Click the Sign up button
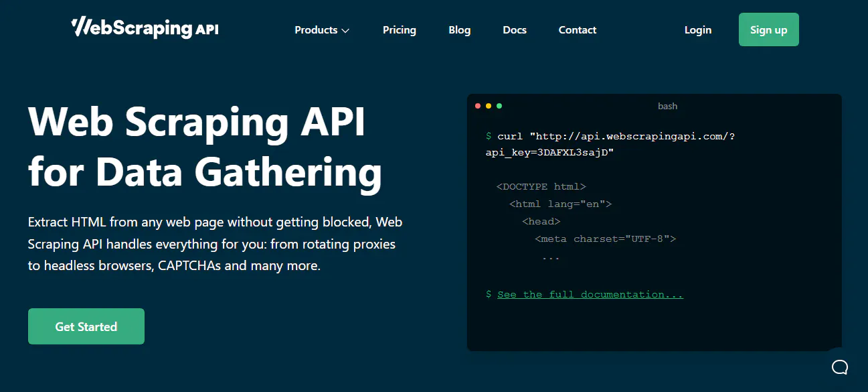This screenshot has height=392, width=868. coord(768,29)
